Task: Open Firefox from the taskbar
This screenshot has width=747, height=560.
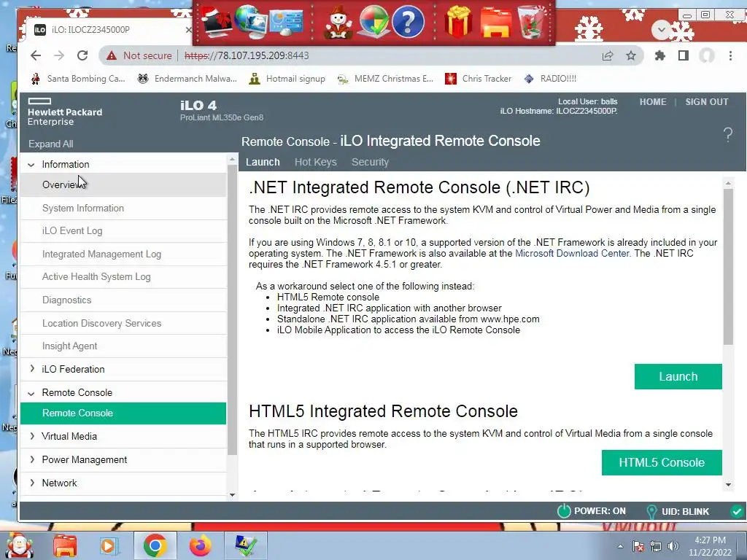Action: coord(201,545)
